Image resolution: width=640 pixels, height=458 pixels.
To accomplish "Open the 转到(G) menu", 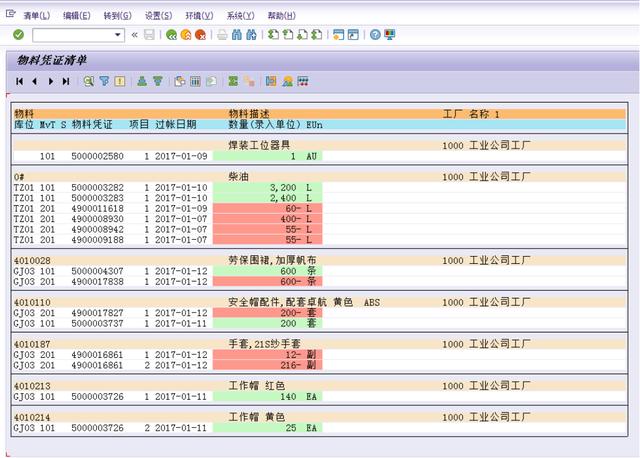I will 118,16.
